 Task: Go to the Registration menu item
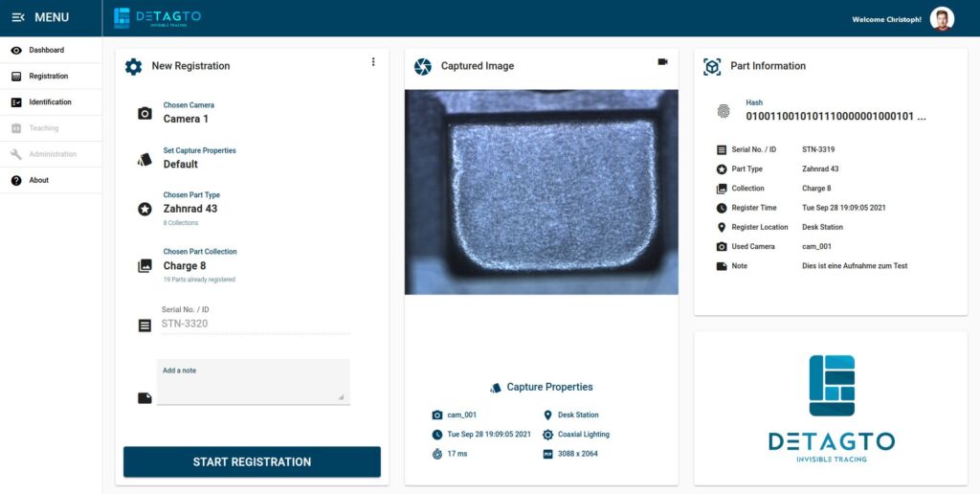pos(48,76)
